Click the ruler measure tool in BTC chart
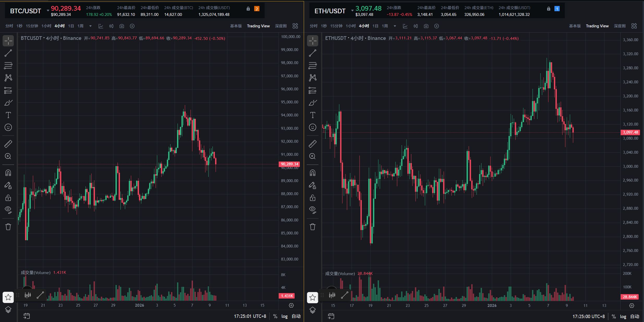Screen dimensions: 644x322 click(8, 144)
